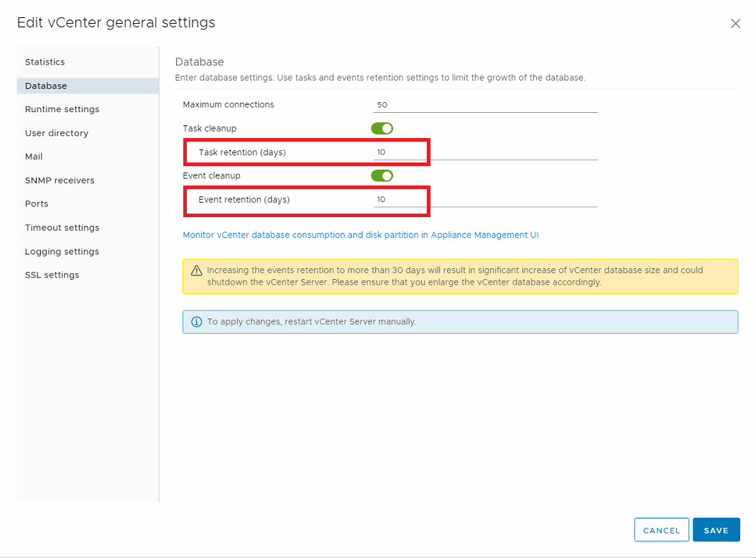The height and width of the screenshot is (558, 756).
Task: Click the info circle icon
Action: point(196,321)
